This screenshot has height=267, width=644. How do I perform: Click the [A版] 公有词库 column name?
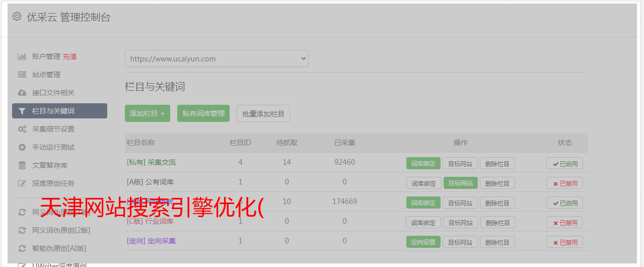[x=150, y=182]
